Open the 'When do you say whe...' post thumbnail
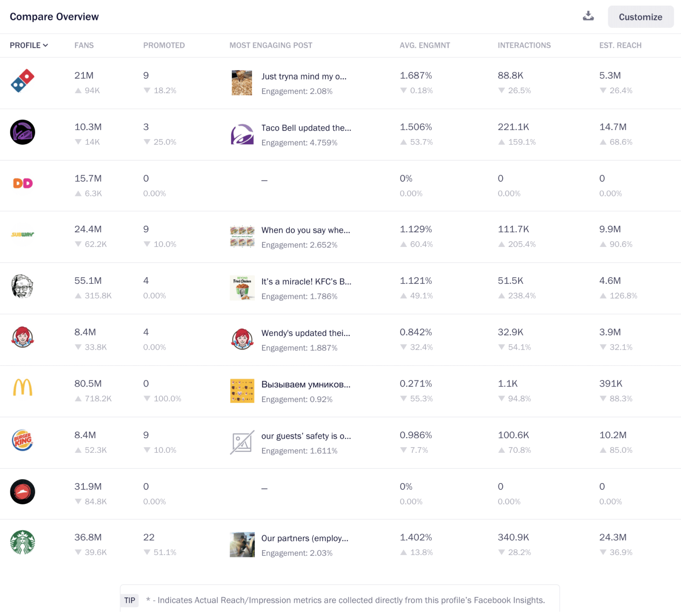Viewport: 681px width, 616px height. pos(242,237)
